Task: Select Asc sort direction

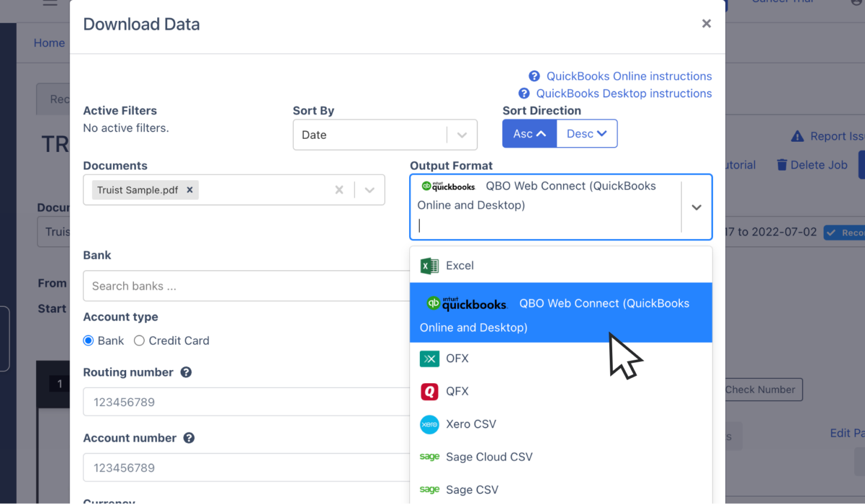Action: tap(529, 133)
